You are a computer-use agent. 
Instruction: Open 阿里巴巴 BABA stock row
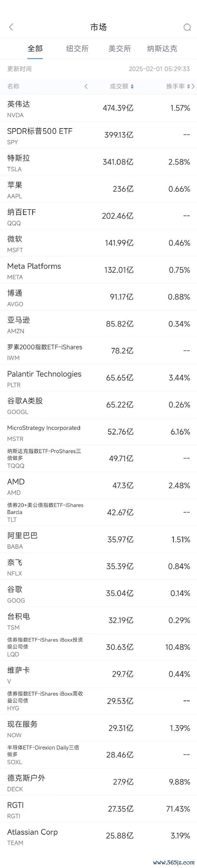click(98, 540)
